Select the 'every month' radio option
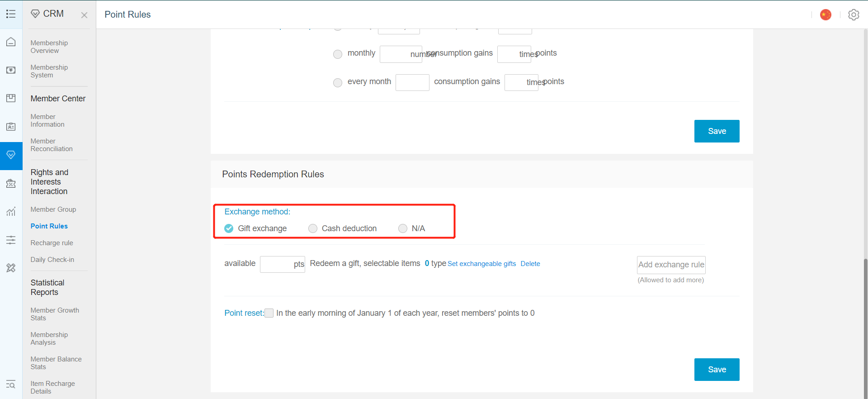This screenshot has height=399, width=868. [338, 83]
